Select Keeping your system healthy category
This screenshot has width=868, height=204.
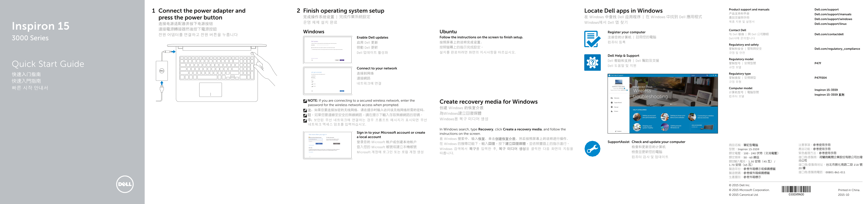(643, 127)
